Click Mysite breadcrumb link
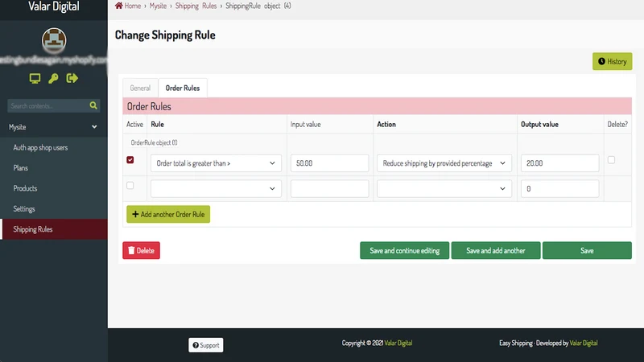The width and height of the screenshot is (644, 362). click(158, 6)
